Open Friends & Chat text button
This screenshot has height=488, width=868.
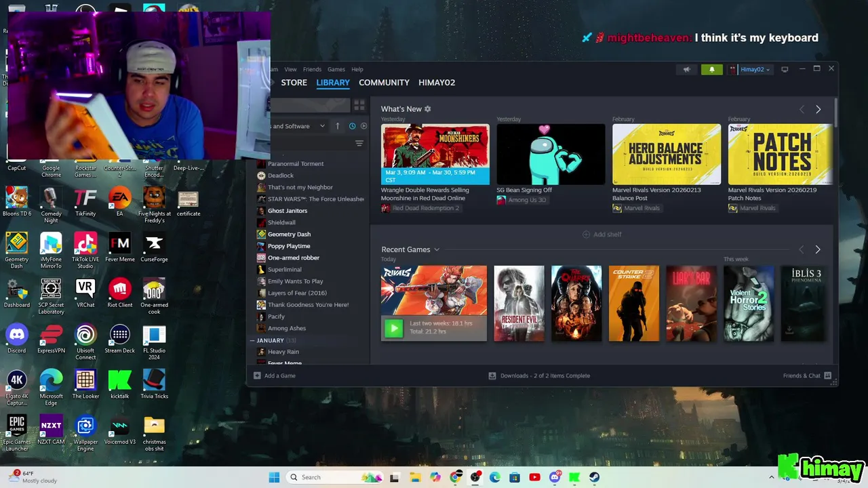click(x=802, y=375)
